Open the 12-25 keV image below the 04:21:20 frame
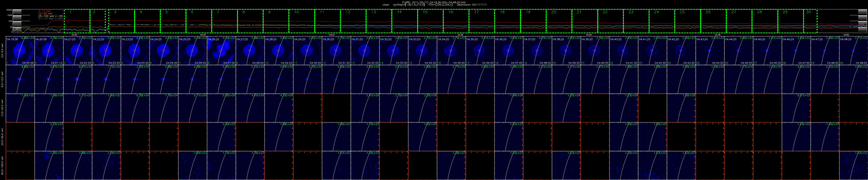The height and width of the screenshot is (180, 868). [77, 108]
